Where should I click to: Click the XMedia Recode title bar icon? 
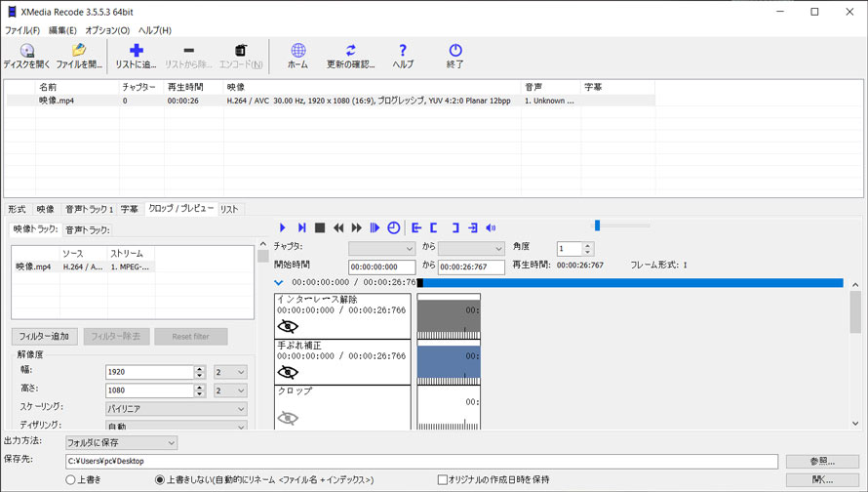(x=12, y=12)
